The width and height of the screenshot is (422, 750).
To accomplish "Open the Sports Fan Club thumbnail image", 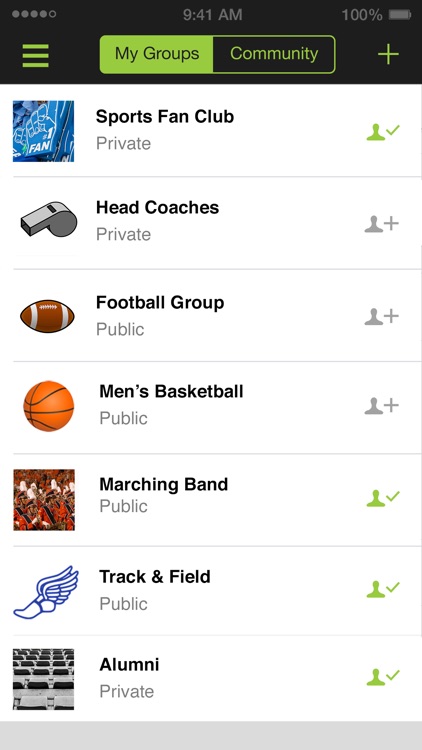I will coord(44,131).
